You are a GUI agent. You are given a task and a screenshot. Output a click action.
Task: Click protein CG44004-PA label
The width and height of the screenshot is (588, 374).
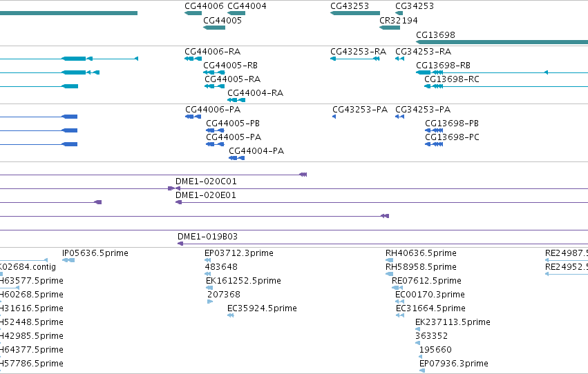256,151
